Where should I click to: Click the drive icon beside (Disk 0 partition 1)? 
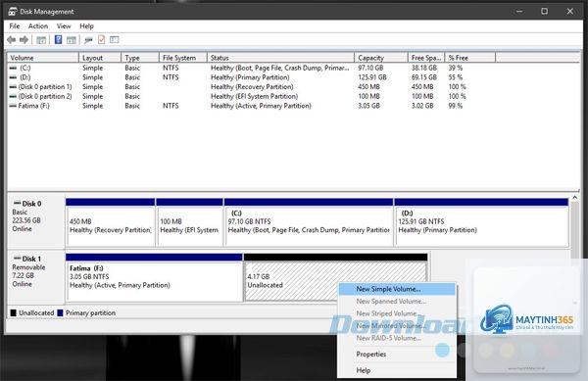click(13, 86)
